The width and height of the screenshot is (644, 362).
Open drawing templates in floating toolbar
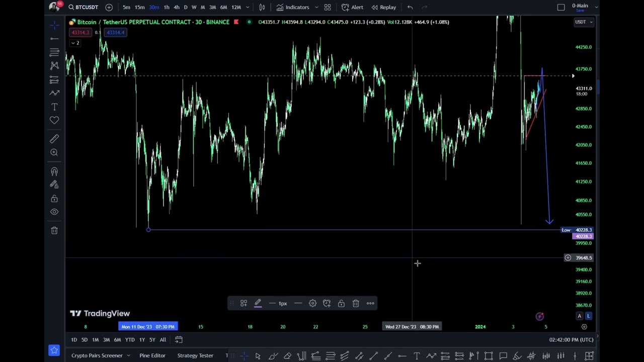click(244, 303)
